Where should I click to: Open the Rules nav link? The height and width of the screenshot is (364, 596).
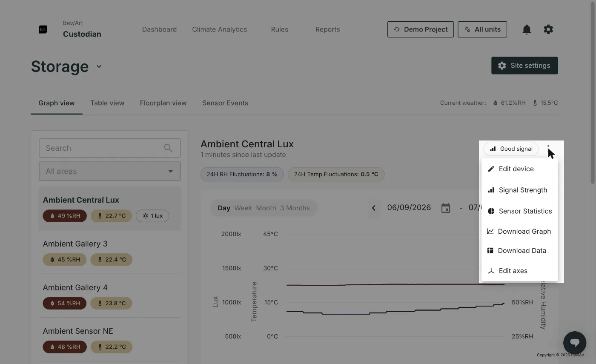point(280,29)
